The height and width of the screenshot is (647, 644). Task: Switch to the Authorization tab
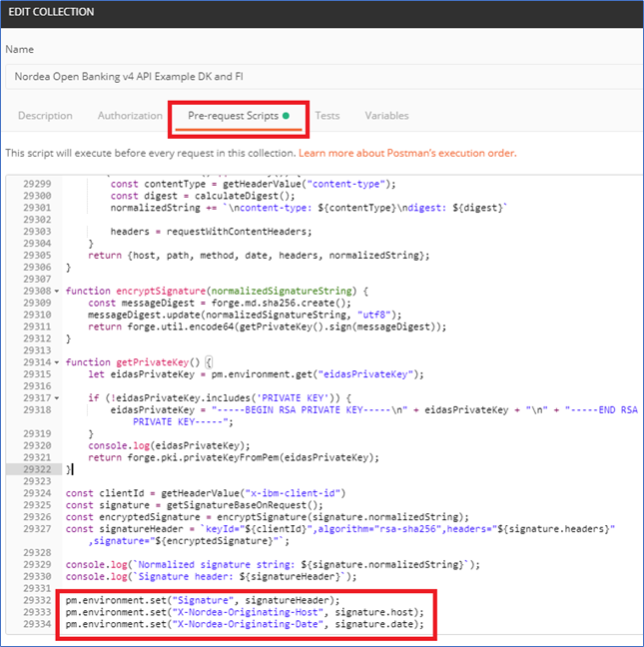(130, 116)
